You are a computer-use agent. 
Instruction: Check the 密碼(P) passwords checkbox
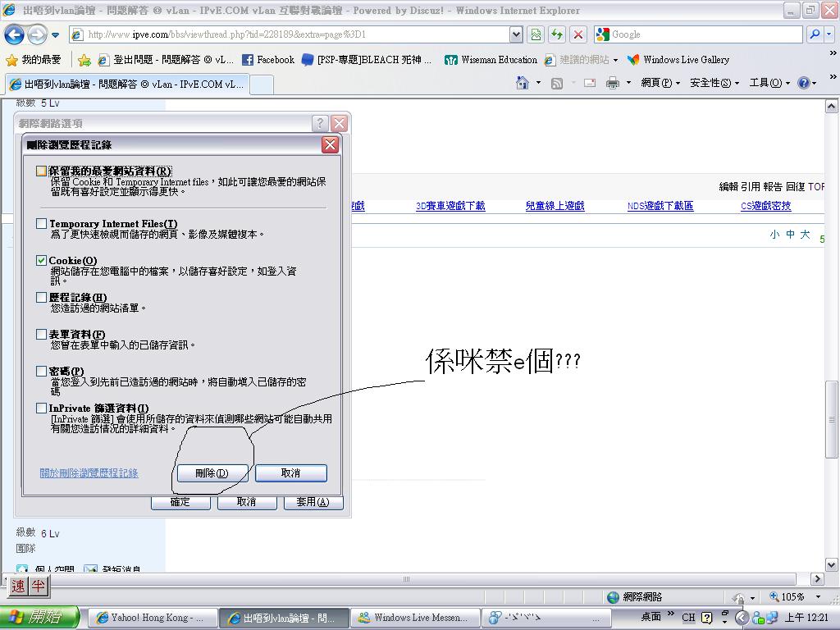(x=41, y=372)
